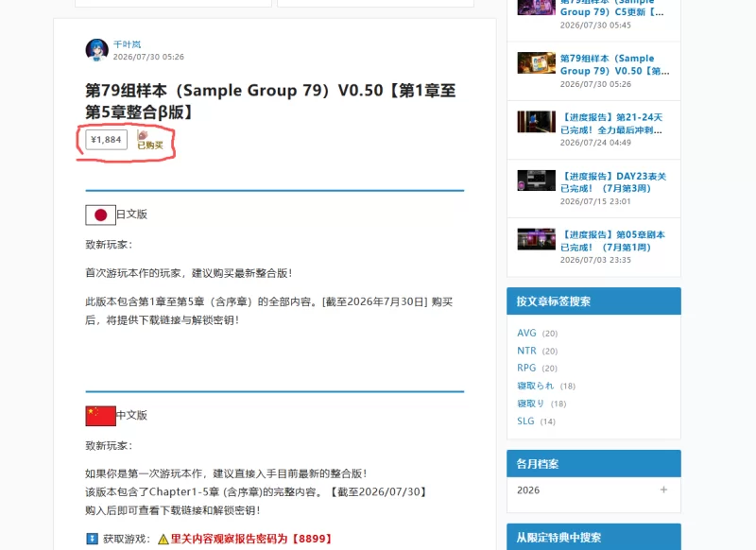Open thumbnail for 第21-24天 progress report
756x550 pixels.
536,122
